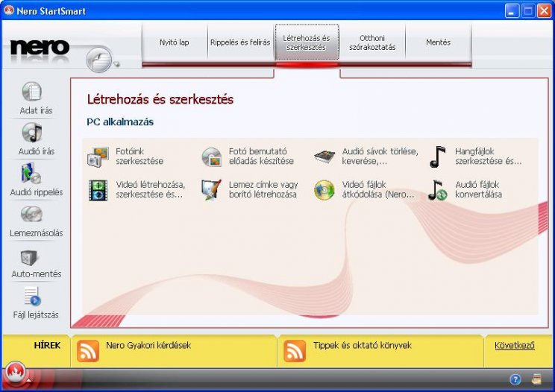Minimize the Nero StartSmart window
This screenshot has height=392, width=555.
point(512,11)
